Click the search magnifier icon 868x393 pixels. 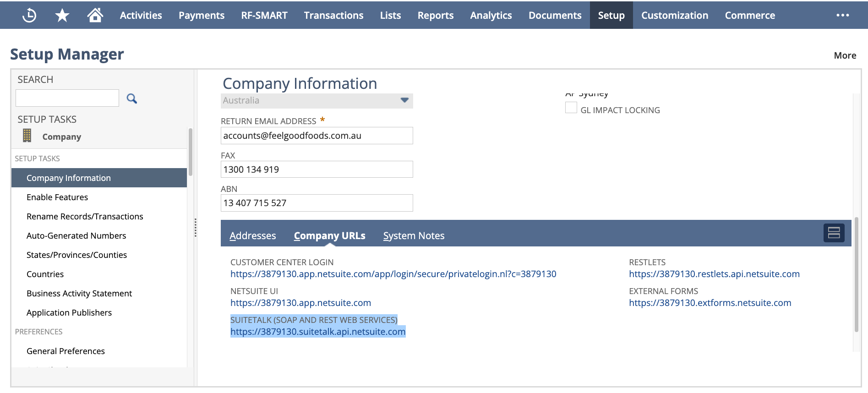[x=132, y=98]
